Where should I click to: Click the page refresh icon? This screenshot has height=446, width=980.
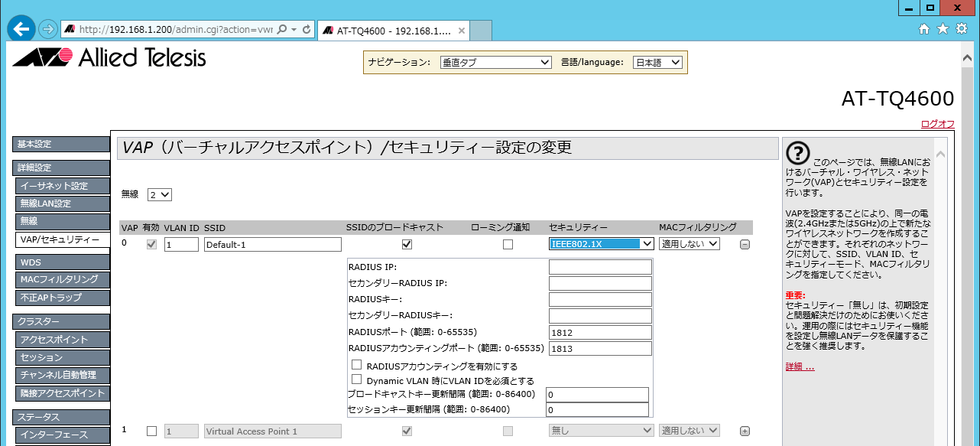(x=307, y=29)
